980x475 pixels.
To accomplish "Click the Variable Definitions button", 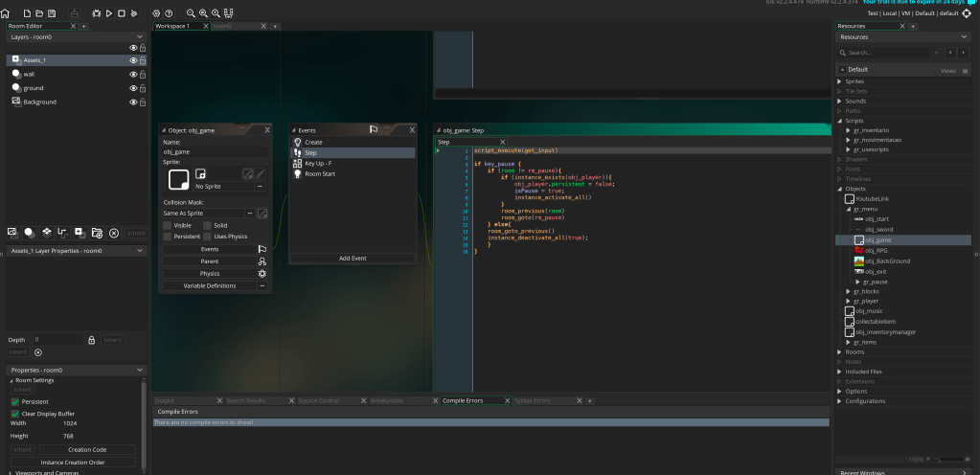I will (209, 285).
